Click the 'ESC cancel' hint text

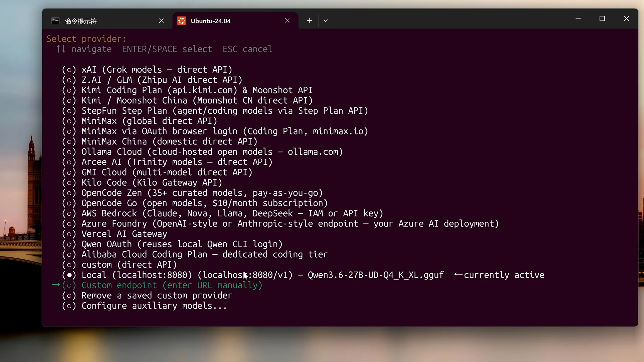tap(248, 49)
